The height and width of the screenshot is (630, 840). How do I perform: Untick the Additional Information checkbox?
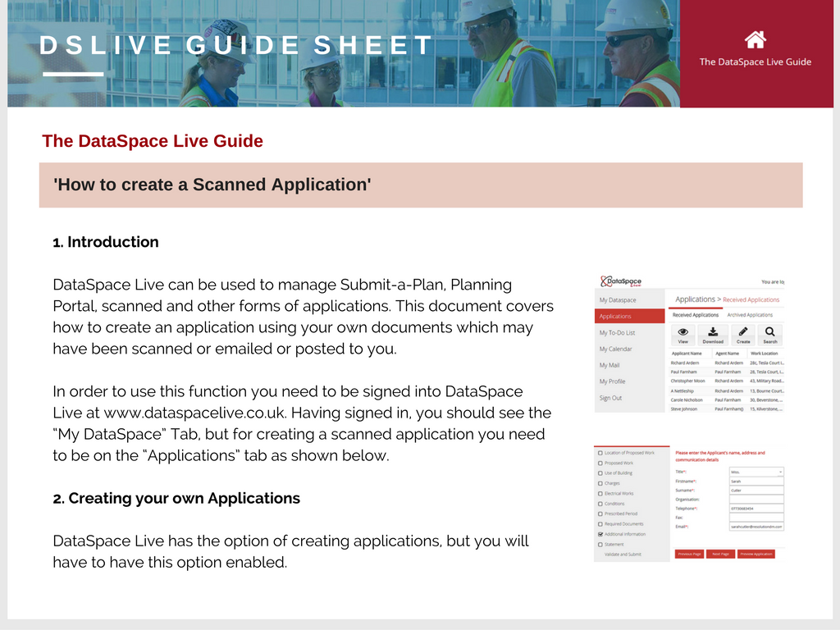coord(600,534)
